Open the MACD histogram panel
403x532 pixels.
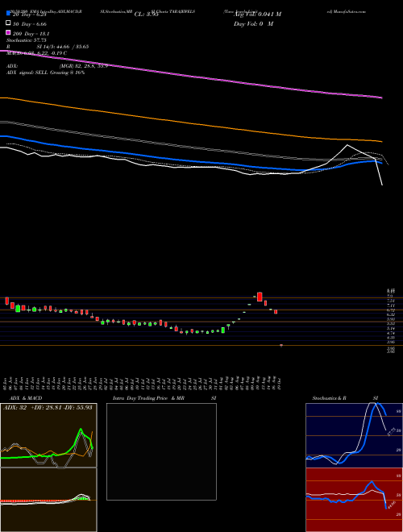48,500
